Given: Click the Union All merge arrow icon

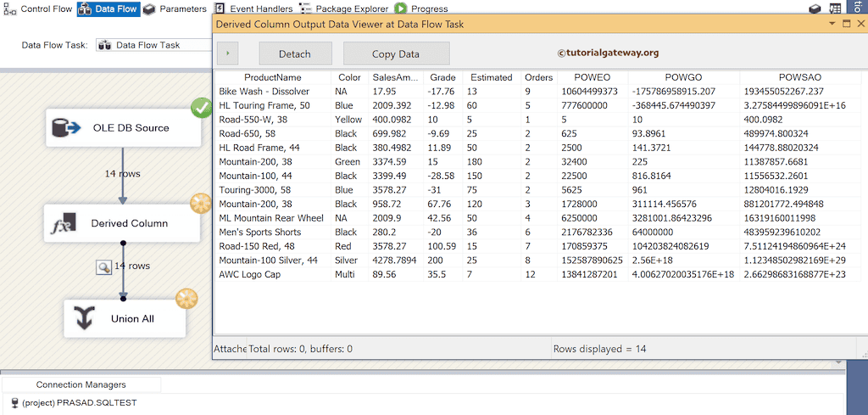Looking at the screenshot, I should pos(84,318).
